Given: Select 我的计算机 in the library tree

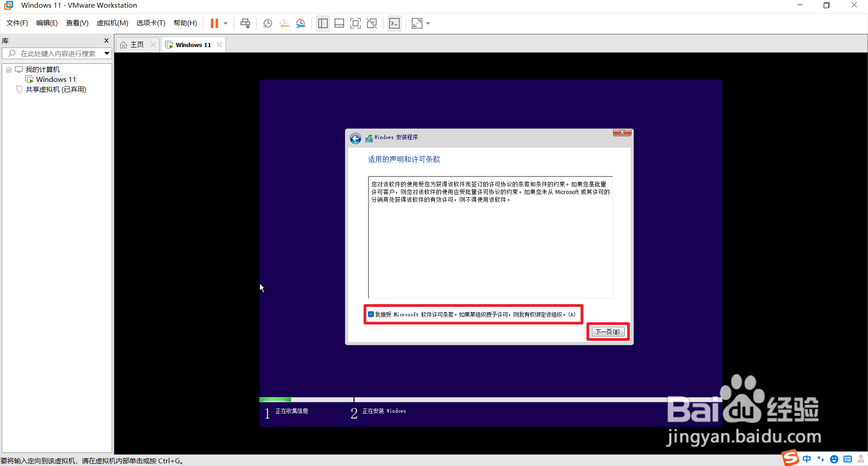Looking at the screenshot, I should tap(42, 69).
